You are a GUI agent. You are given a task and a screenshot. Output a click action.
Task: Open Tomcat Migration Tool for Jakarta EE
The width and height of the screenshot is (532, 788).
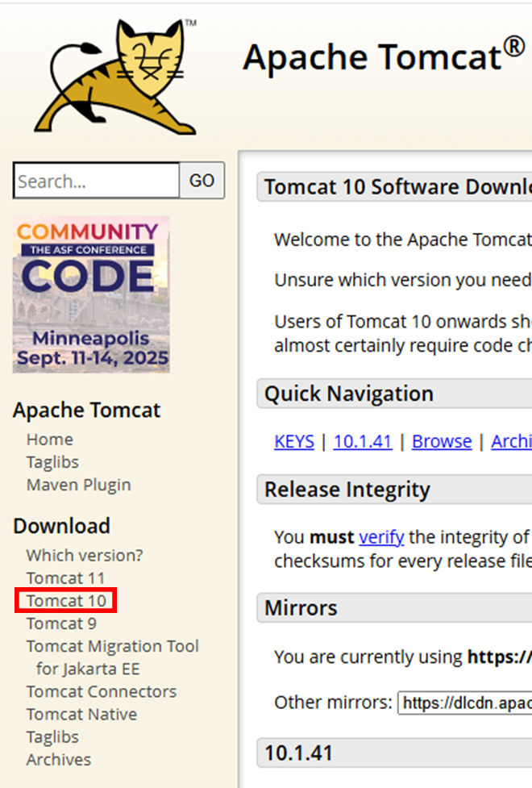[113, 657]
